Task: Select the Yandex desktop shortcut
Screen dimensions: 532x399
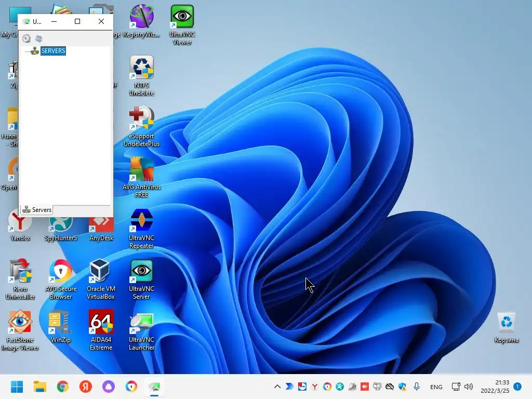Action: (x=20, y=225)
